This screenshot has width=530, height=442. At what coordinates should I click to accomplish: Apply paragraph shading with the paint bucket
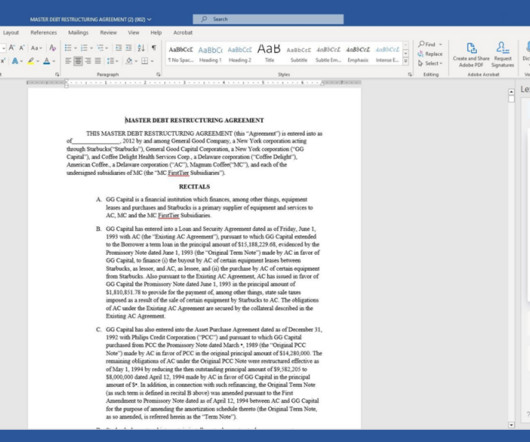[129, 61]
